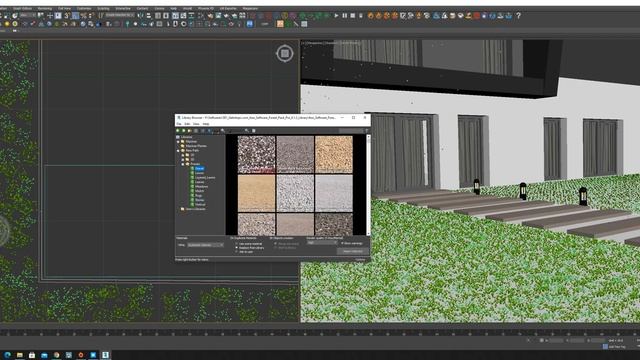The width and height of the screenshot is (640, 360).
Task: Click the animation timeline track bar
Action: tap(320, 333)
